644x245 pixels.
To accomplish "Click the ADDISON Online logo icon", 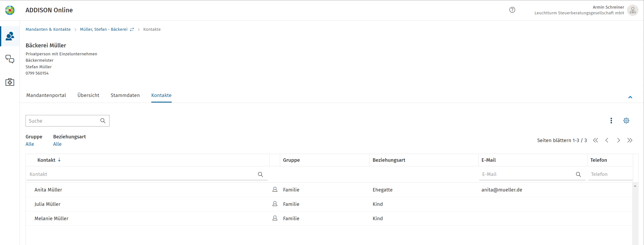I will pos(10,10).
